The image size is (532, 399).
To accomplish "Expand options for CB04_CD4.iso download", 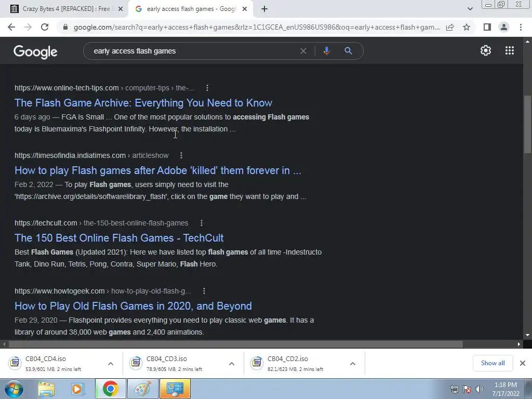I will point(111,363).
